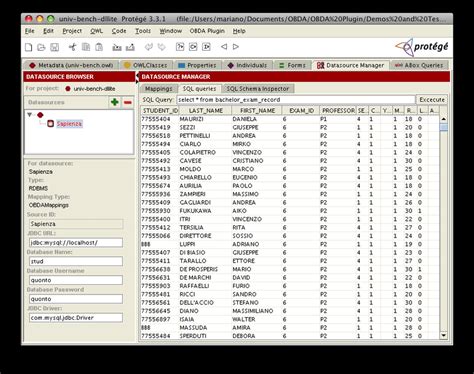Click the Database Name field
The image size is (474, 374).
[x=76, y=261]
